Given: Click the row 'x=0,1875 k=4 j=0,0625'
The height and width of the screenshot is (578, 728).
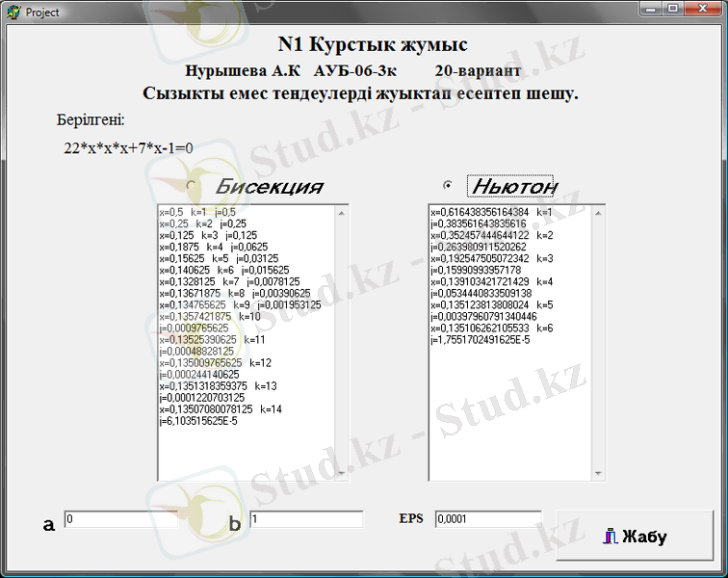Looking at the screenshot, I should 214,248.
